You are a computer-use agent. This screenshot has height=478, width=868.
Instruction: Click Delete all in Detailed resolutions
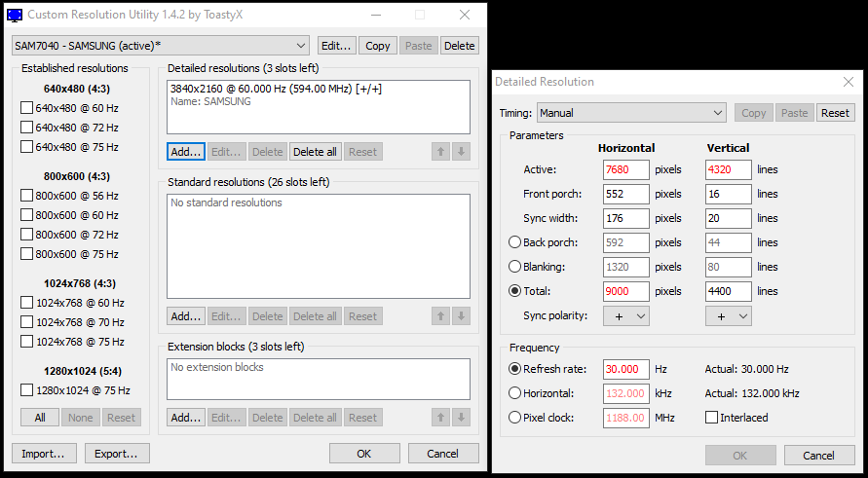click(x=315, y=152)
